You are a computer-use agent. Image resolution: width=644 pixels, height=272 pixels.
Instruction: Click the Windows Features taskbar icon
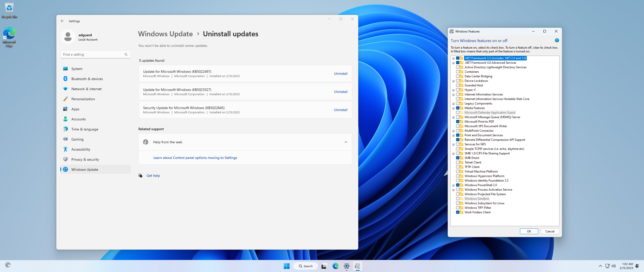pyautogui.click(x=357, y=266)
